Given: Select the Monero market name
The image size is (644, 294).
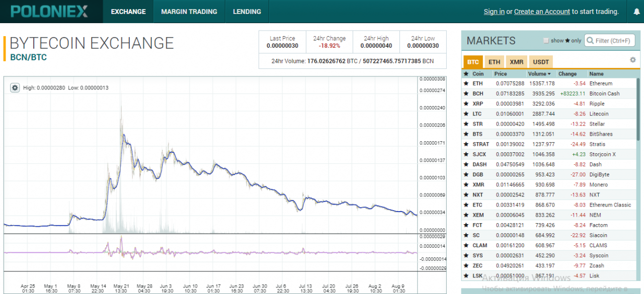Looking at the screenshot, I should click(x=599, y=184).
